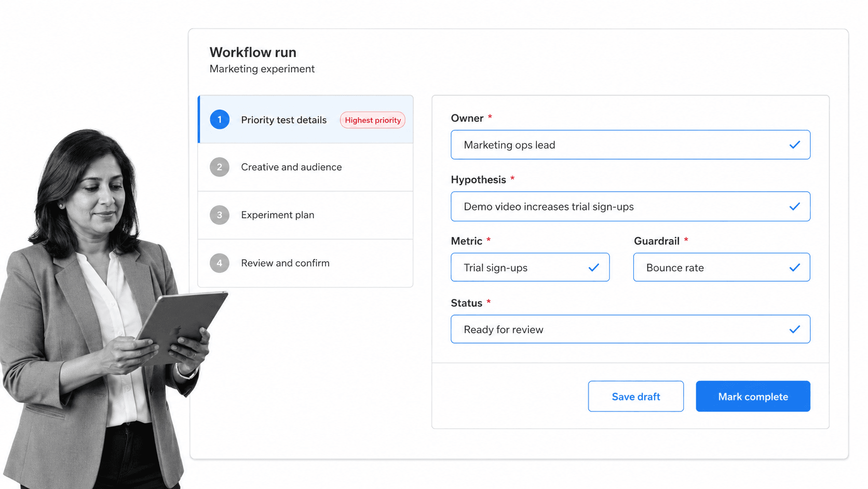Screen dimensions: 868x489
Task: Click the checkmark in the Metric field
Action: (x=594, y=268)
